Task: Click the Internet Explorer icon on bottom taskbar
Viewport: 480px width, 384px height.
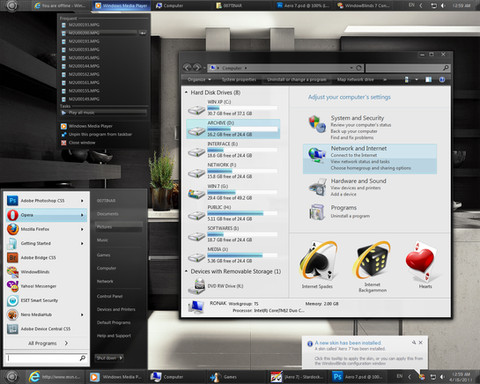Action: [34, 377]
